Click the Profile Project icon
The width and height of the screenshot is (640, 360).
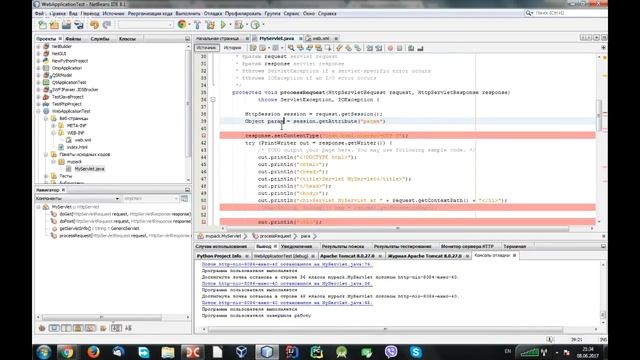point(255,25)
